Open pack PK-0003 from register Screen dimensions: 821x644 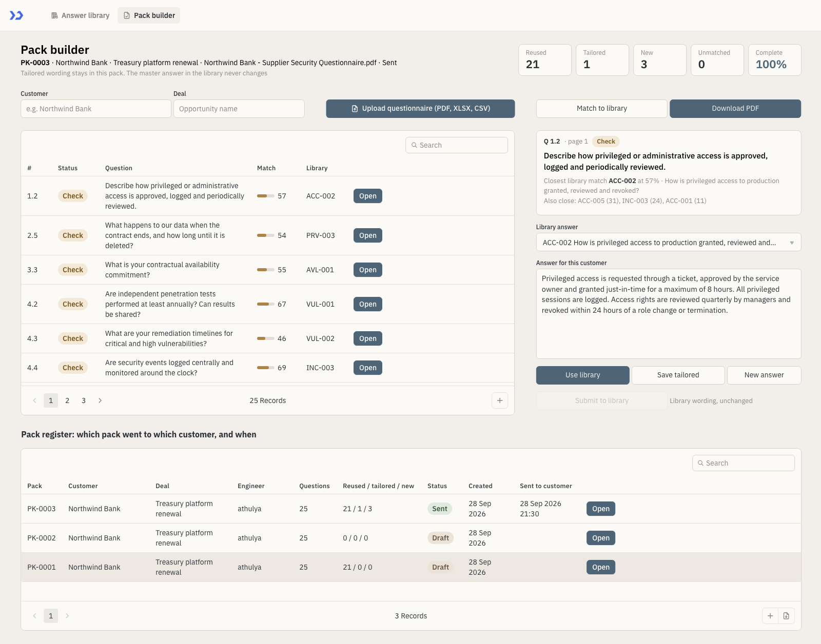601,509
